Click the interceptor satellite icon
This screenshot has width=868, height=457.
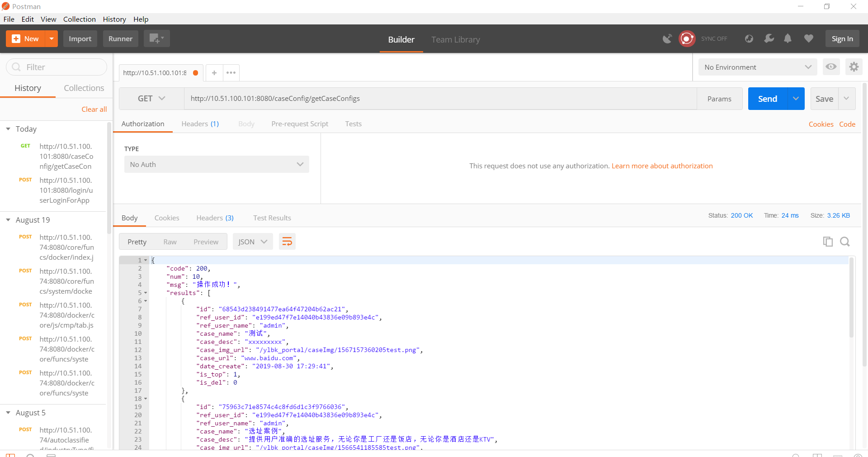point(667,39)
